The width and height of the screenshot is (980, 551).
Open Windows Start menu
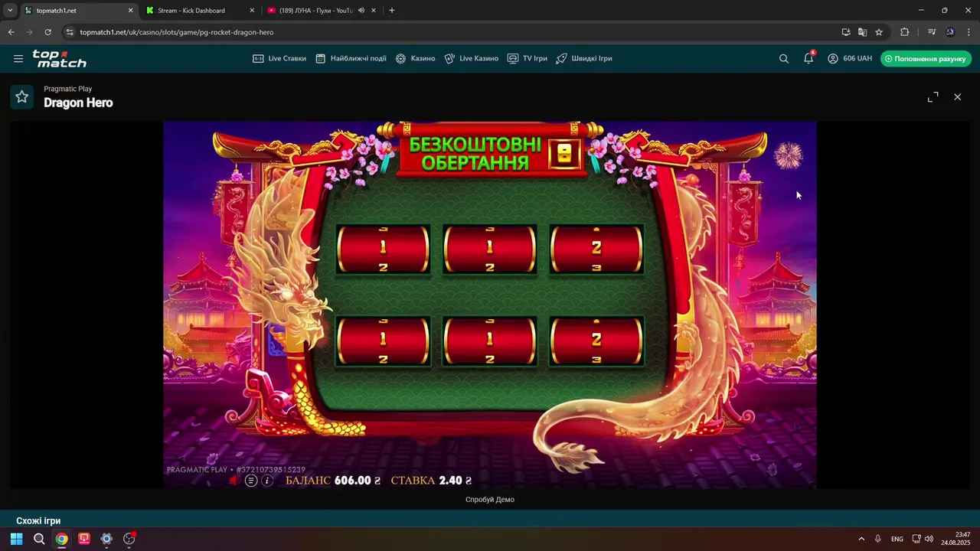[x=16, y=539]
